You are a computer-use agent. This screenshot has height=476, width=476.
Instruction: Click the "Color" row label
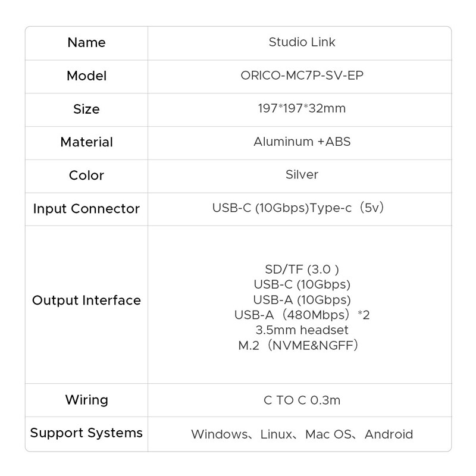(x=86, y=176)
